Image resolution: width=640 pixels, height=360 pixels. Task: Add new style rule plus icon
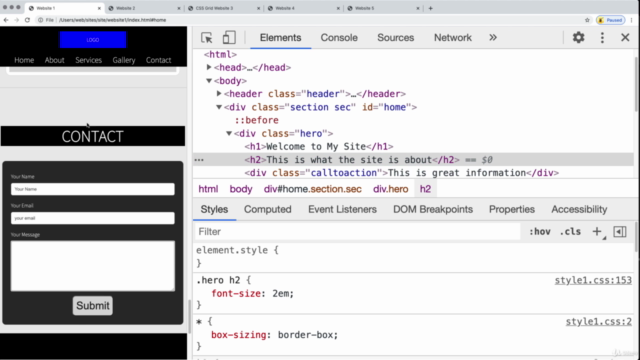(x=597, y=231)
